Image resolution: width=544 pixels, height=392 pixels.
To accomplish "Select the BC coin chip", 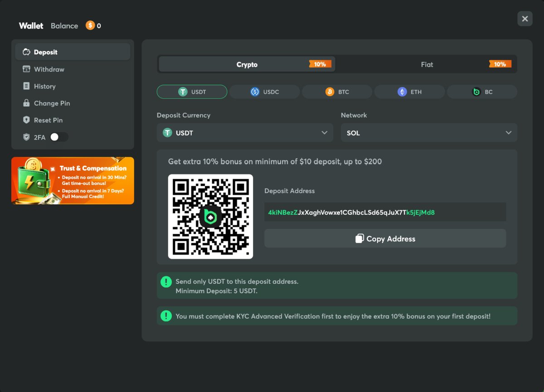I will point(482,92).
